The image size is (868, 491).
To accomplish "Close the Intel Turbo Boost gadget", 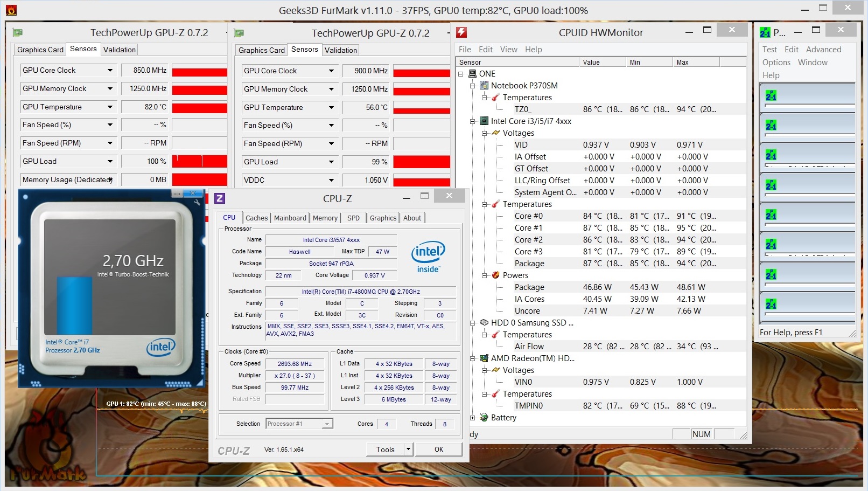I will [192, 193].
